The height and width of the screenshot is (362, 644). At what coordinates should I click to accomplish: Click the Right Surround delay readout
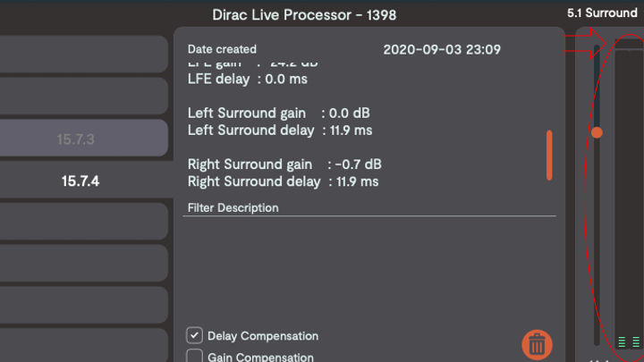[283, 181]
